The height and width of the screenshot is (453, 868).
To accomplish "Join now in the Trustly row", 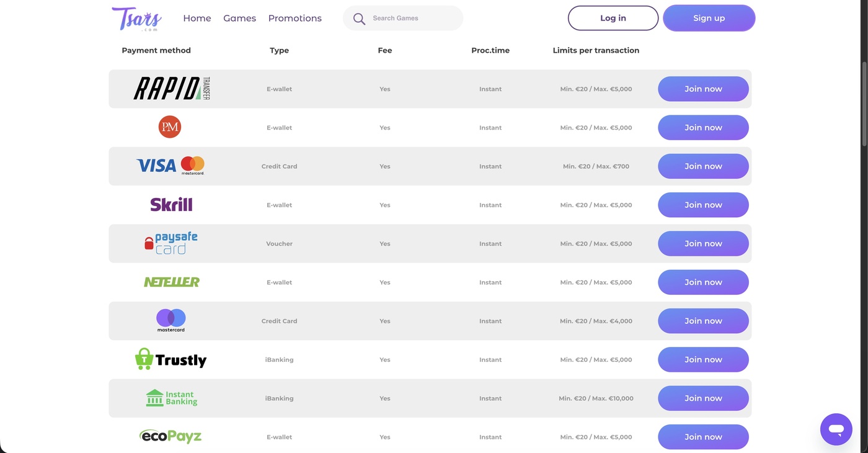I will tap(703, 359).
